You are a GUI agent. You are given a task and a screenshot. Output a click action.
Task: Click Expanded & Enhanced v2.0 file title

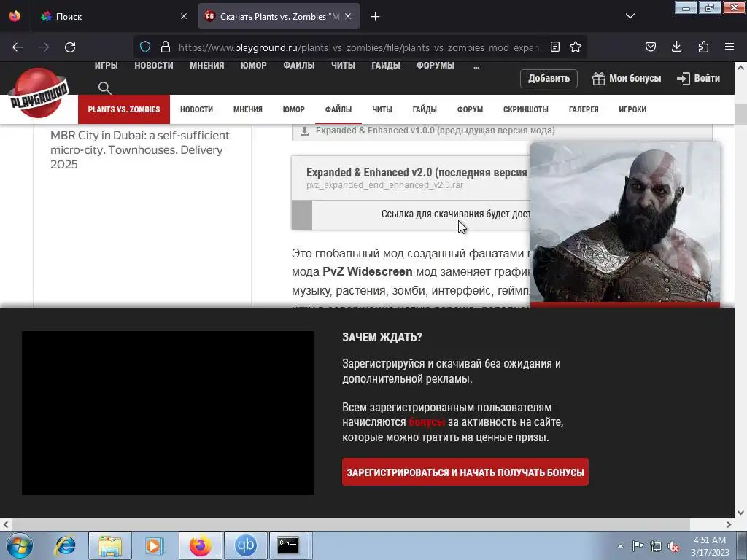417,172
